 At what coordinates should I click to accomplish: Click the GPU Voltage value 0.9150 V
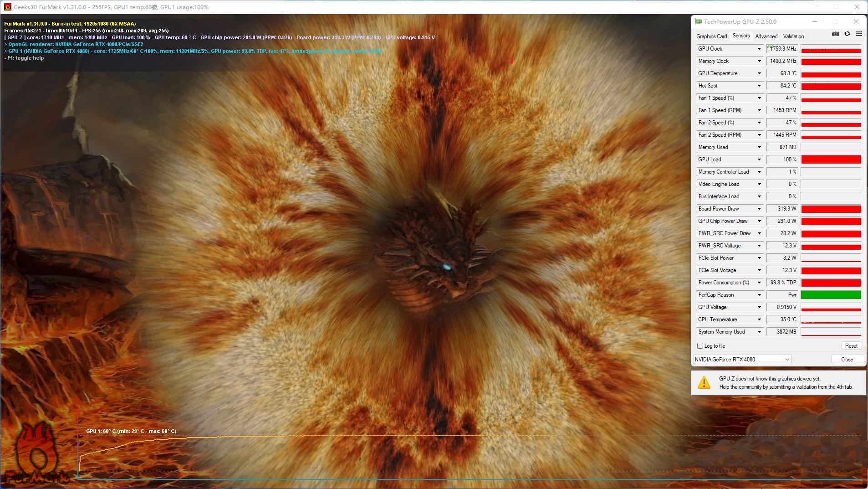(782, 307)
